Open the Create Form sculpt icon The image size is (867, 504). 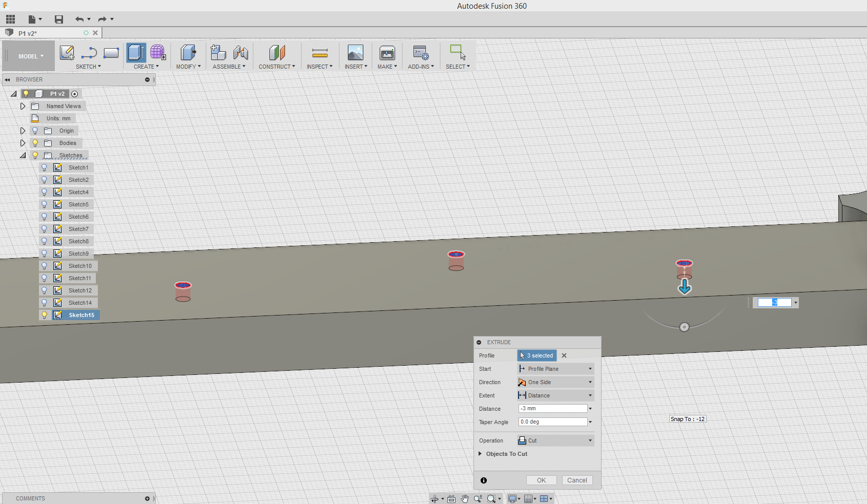click(x=158, y=53)
